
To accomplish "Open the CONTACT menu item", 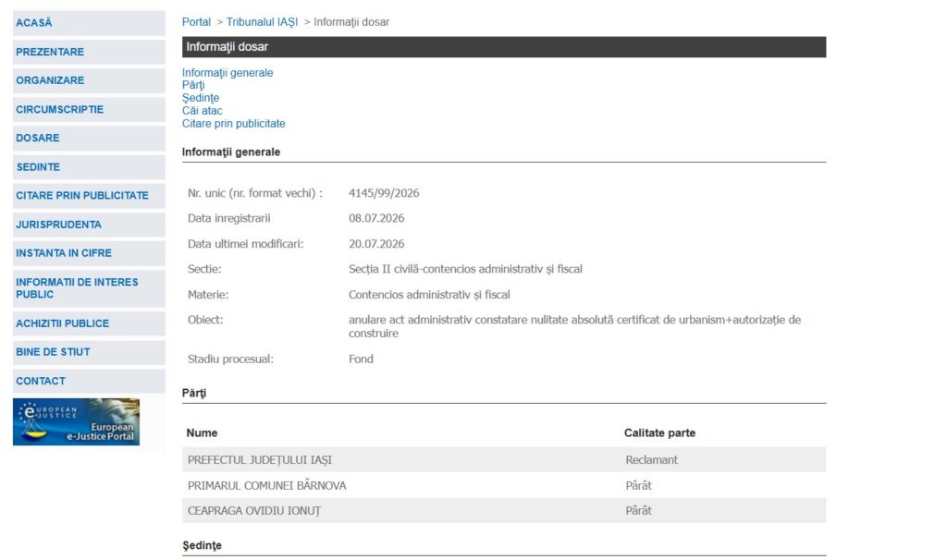I will pyautogui.click(x=89, y=382).
